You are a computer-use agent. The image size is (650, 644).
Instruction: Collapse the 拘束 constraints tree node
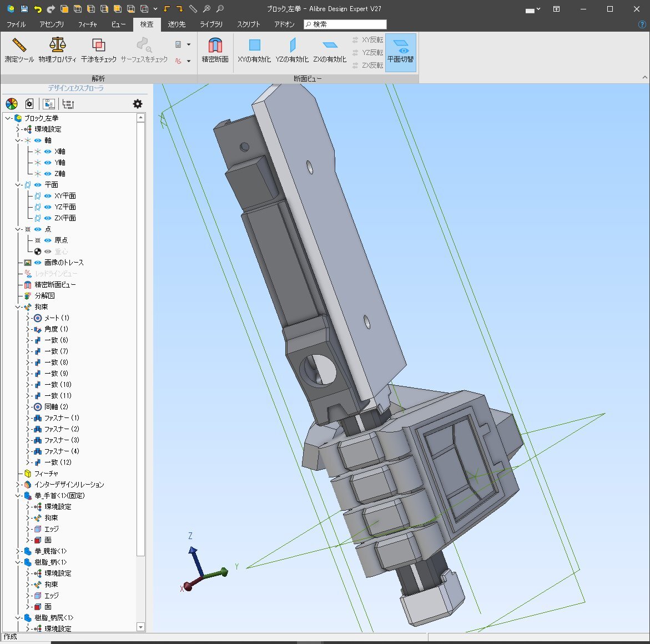click(18, 307)
